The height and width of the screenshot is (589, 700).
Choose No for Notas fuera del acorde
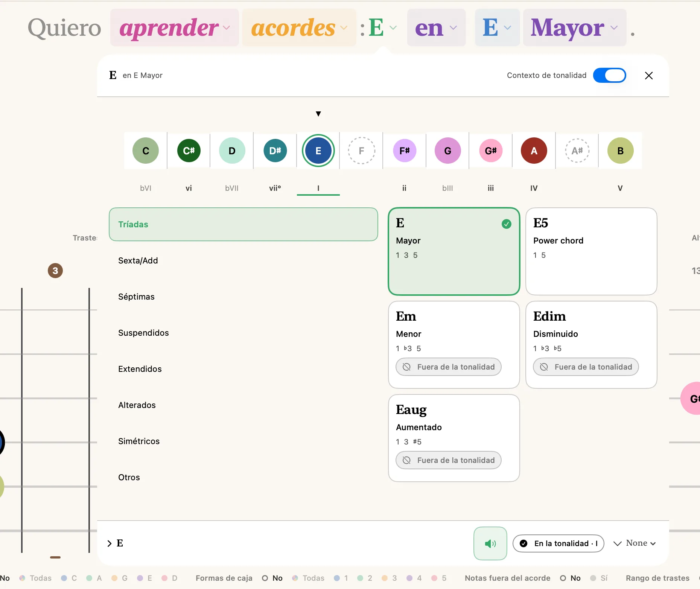point(571,578)
